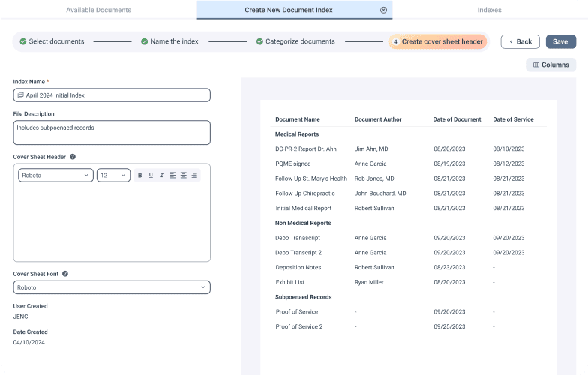Click the Document Name column header
This screenshot has height=376, width=588.
tap(297, 119)
